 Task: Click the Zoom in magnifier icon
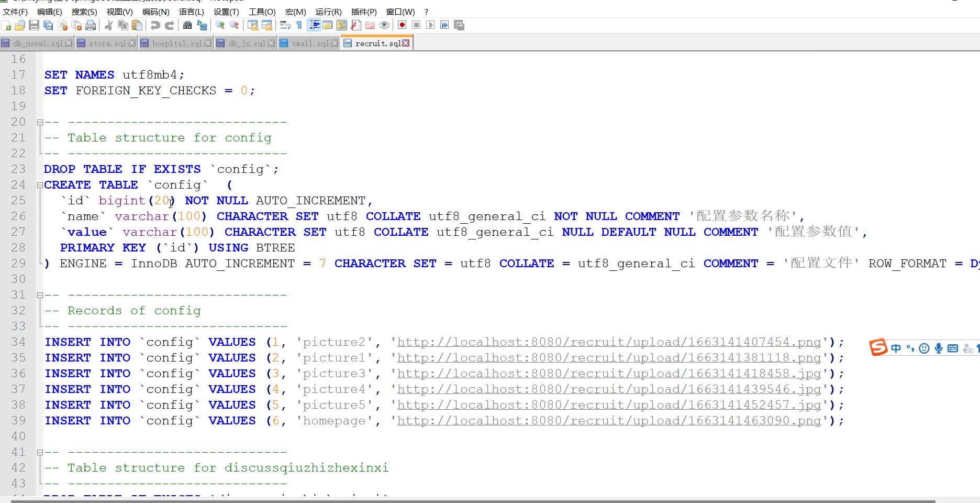tap(220, 25)
